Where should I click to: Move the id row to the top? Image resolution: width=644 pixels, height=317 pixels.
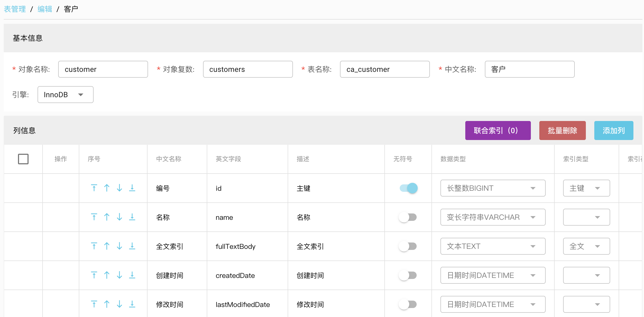tap(94, 188)
